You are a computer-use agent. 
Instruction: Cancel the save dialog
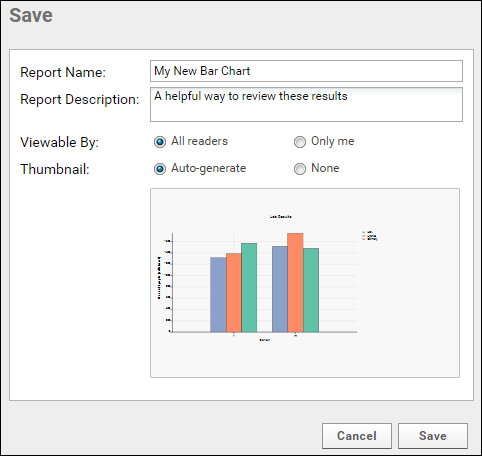point(357,436)
